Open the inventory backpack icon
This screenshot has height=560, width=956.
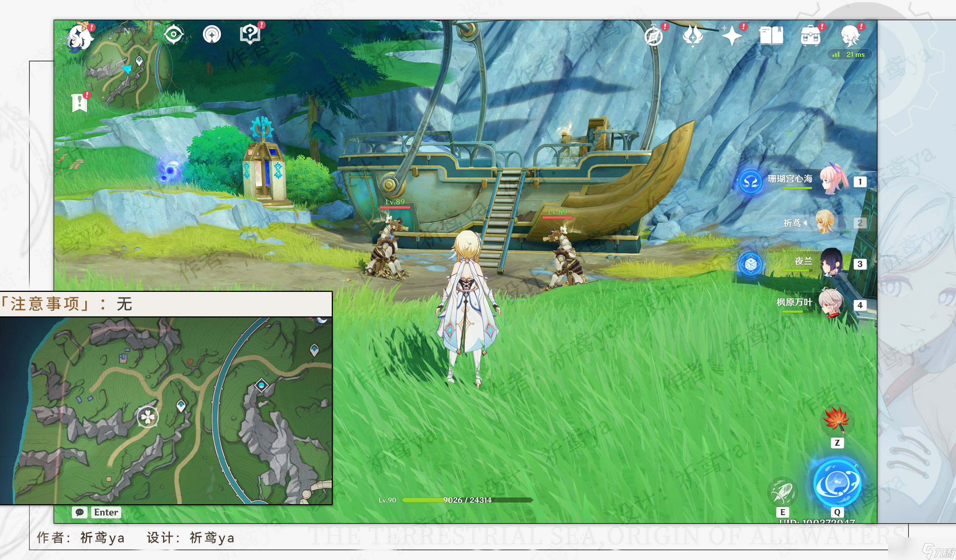click(x=811, y=36)
